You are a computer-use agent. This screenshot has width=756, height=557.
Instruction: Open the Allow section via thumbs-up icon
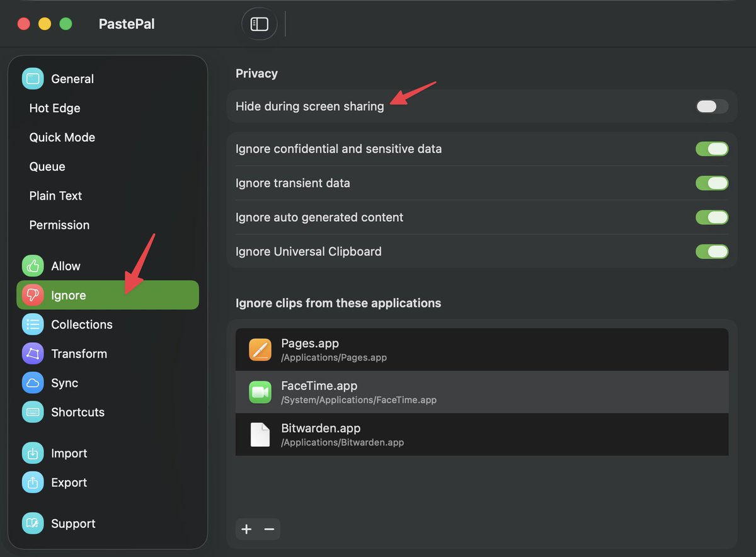(33, 266)
